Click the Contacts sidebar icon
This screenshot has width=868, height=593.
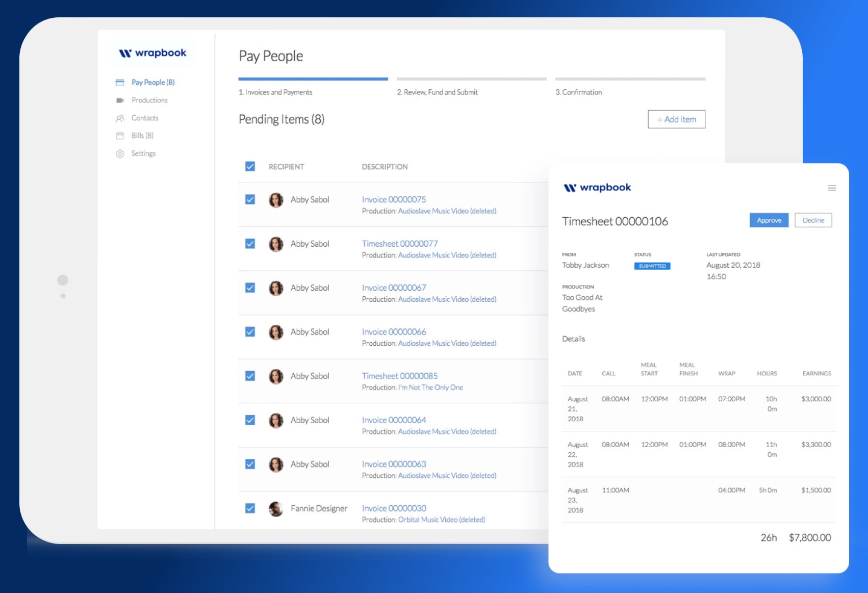[x=120, y=118]
